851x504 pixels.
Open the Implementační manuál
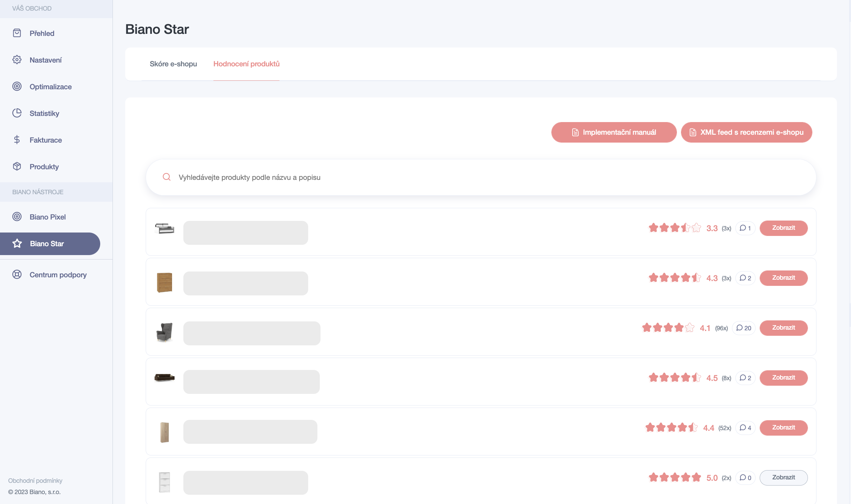(614, 132)
